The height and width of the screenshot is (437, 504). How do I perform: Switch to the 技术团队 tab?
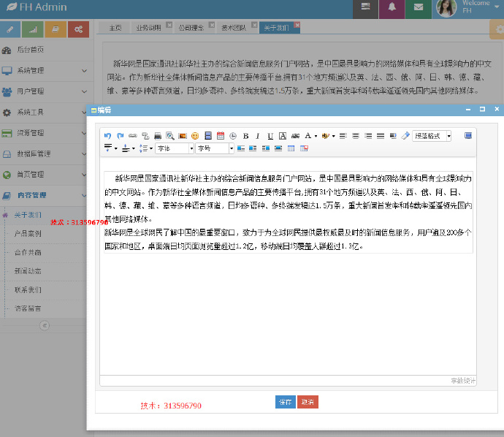[x=234, y=28]
